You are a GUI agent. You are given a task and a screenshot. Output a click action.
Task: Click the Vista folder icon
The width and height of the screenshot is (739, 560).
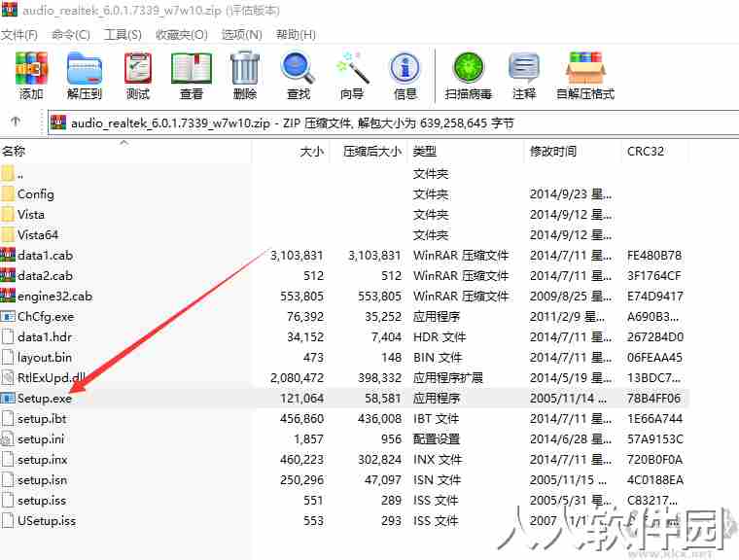(x=8, y=215)
